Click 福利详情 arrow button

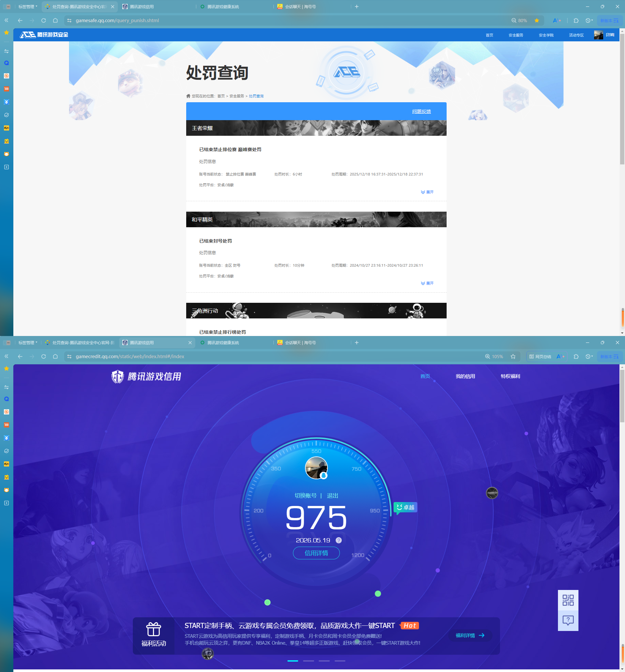tap(470, 635)
